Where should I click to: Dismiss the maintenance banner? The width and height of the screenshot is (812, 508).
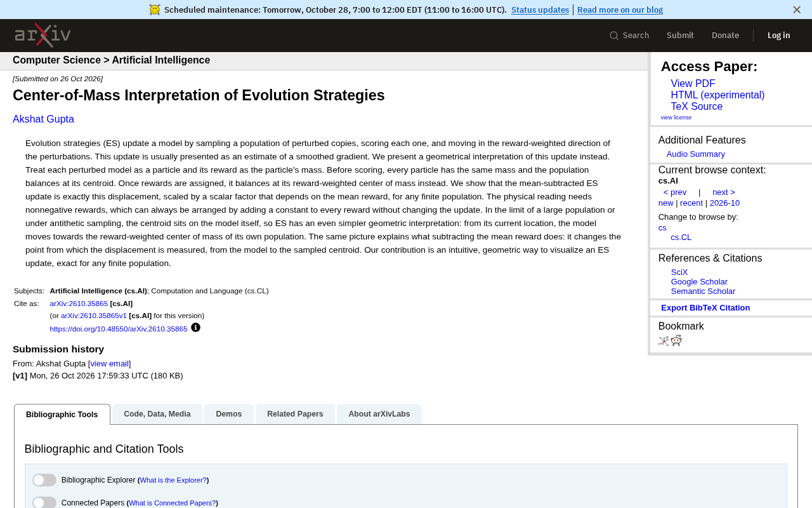797,10
